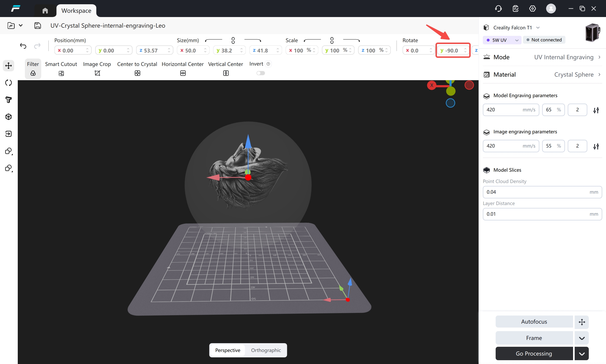
Task: Toggle the Invert switch
Action: click(x=261, y=73)
